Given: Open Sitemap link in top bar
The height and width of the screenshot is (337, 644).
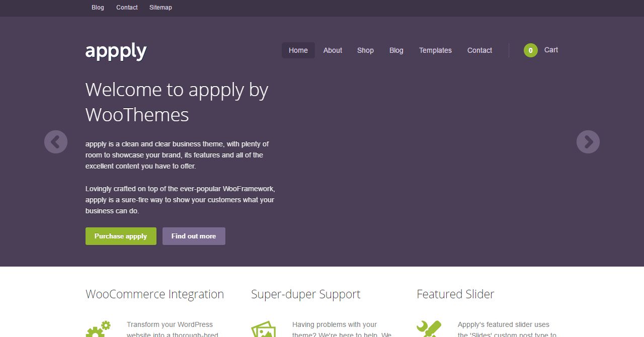Looking at the screenshot, I should [x=160, y=8].
